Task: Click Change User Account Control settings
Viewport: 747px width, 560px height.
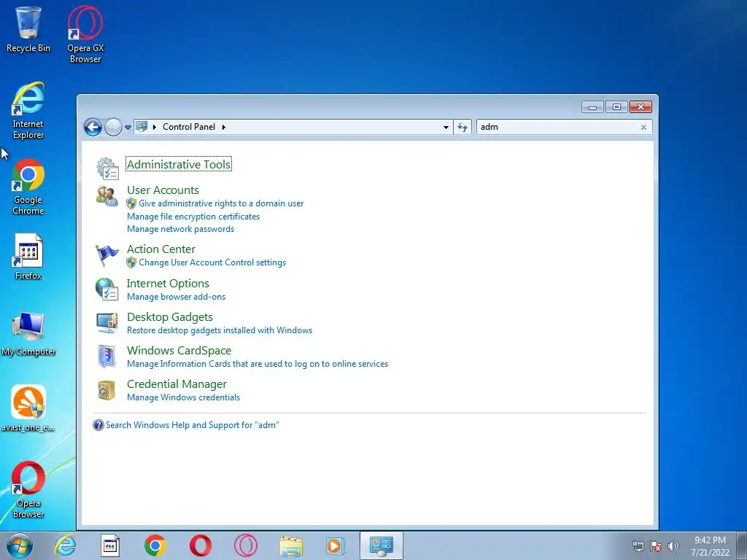Action: [212, 262]
